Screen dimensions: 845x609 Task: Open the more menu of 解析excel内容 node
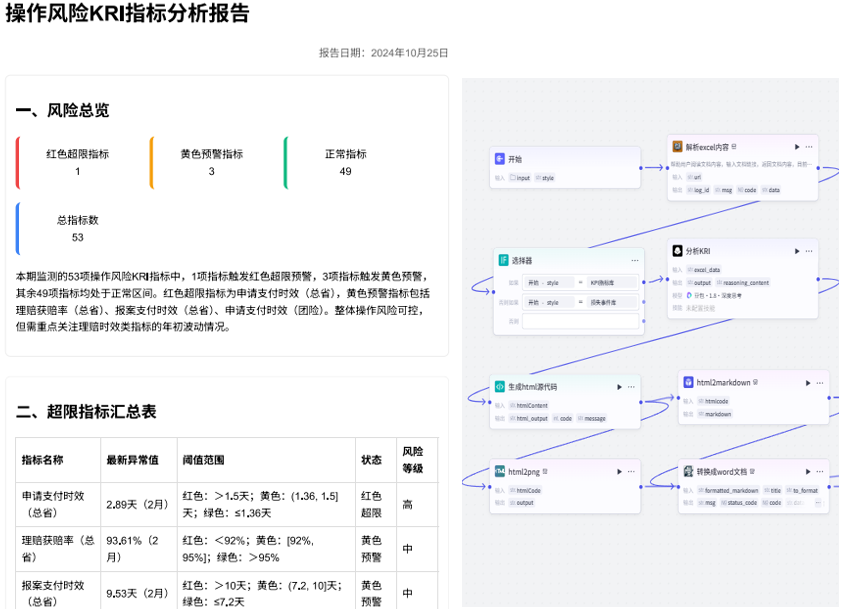pos(809,147)
